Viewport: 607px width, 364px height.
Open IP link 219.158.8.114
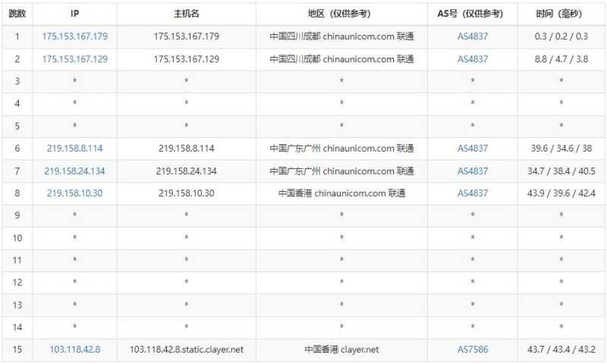coord(74,148)
